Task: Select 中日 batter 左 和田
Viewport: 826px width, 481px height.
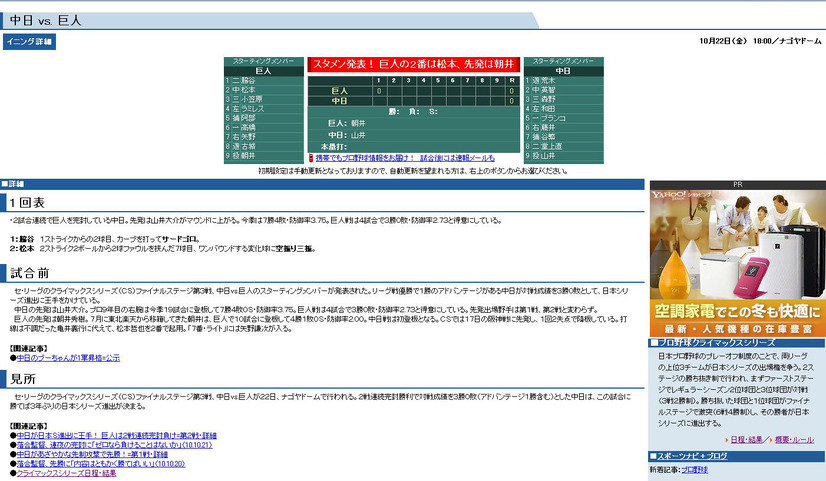Action: pos(564,109)
